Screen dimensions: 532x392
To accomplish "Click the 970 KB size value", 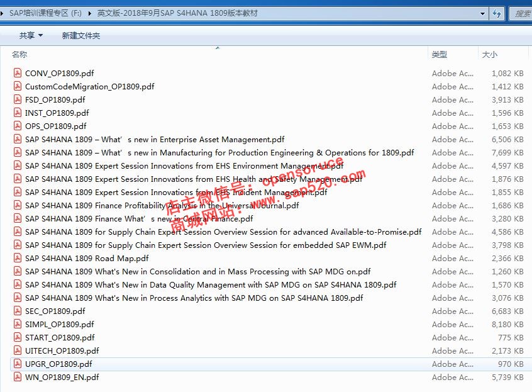I will (x=511, y=364).
